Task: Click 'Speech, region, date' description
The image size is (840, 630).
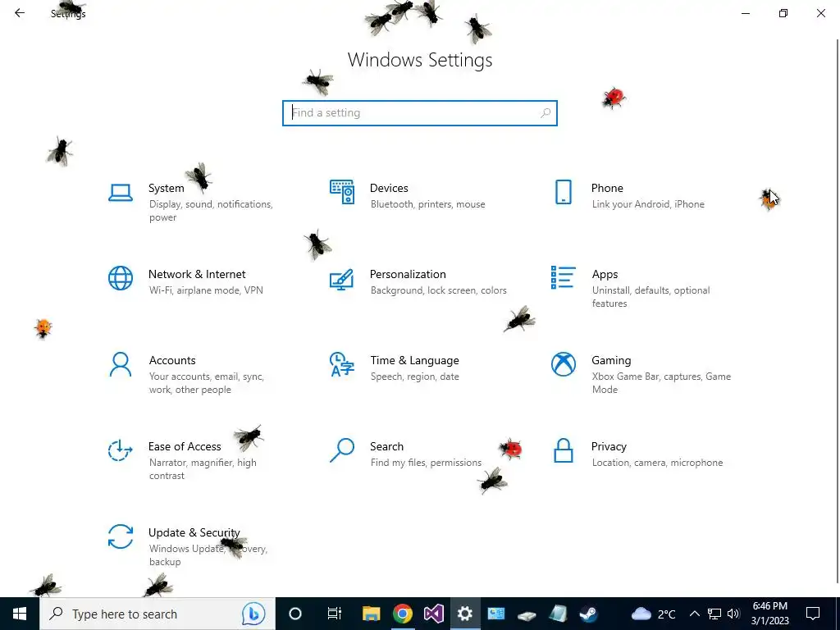Action: pyautogui.click(x=414, y=377)
